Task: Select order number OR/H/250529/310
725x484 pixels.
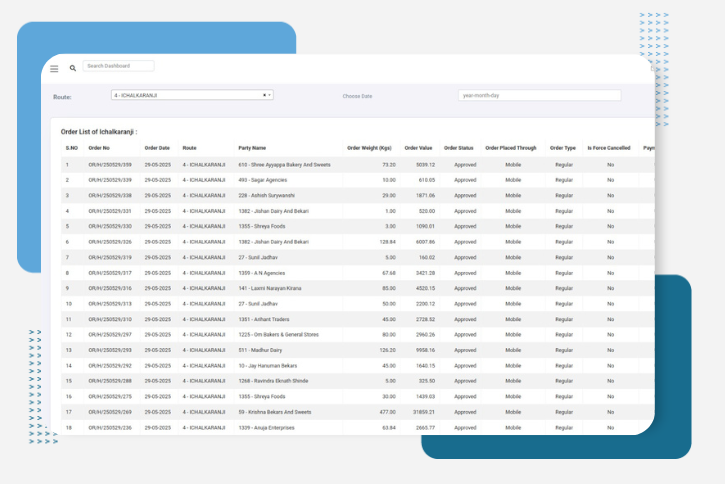Action: 110,319
